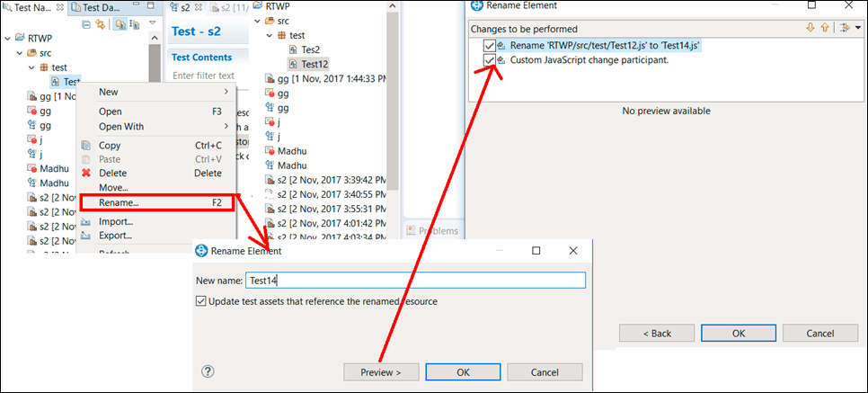868x393 pixels.
Task: Open the filter dropdown arrow in preview toolbar
Action: 858,28
